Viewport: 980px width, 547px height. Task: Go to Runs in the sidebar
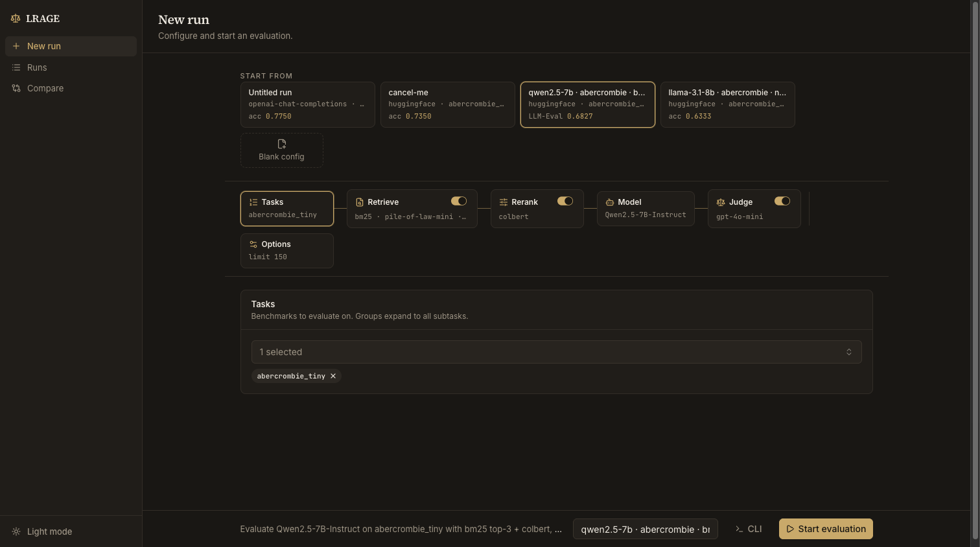71,67
